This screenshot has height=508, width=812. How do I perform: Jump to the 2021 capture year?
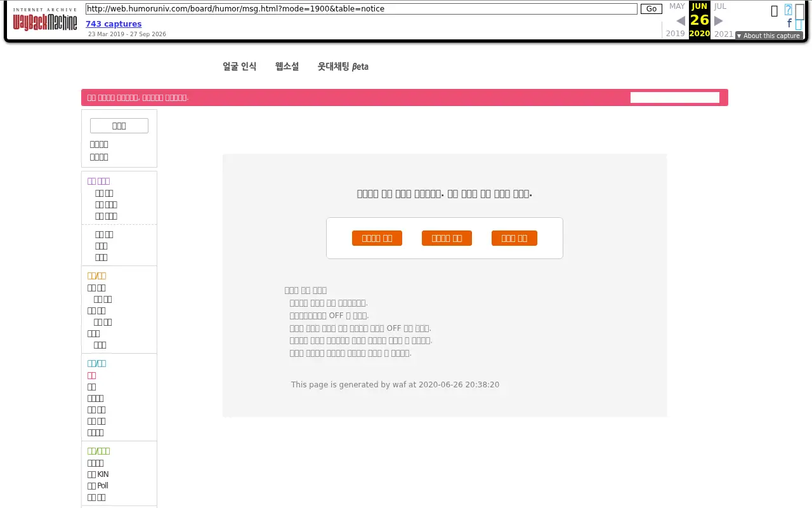[x=724, y=34]
